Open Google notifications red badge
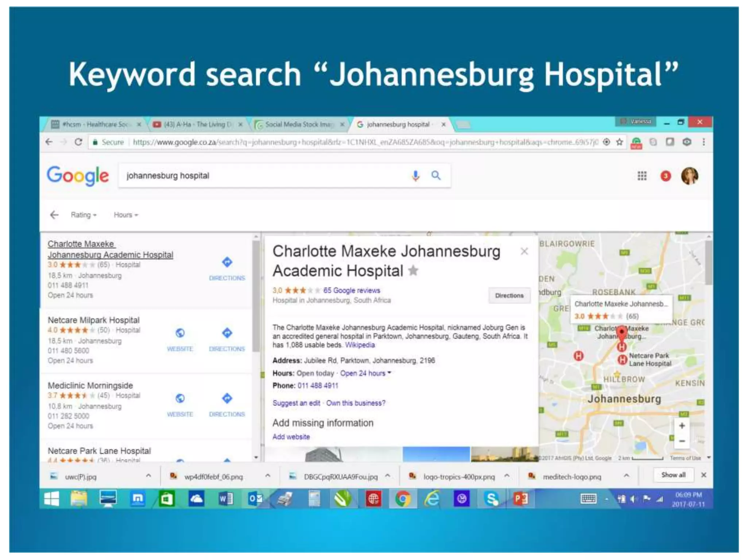 point(666,176)
